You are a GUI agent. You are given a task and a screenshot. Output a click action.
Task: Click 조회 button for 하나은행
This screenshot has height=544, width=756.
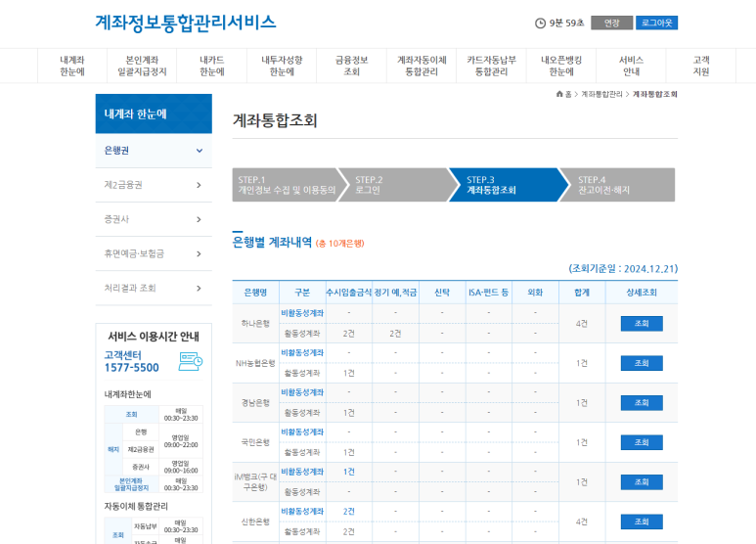coord(642,324)
